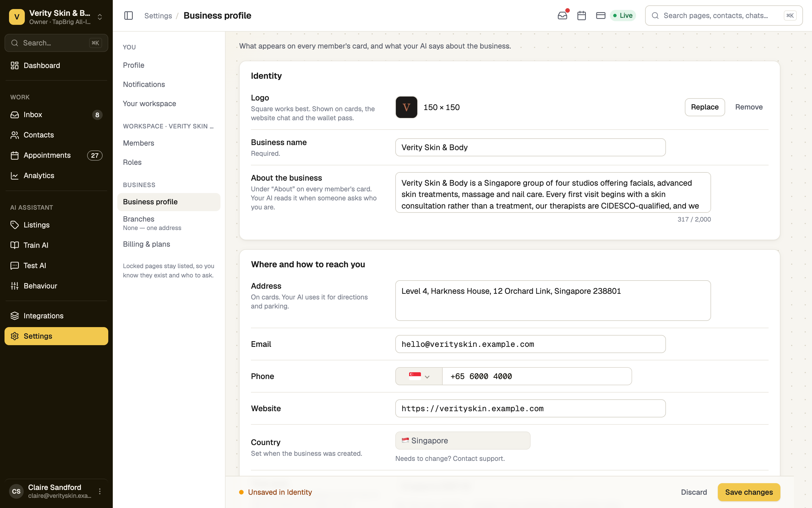Viewport: 812px width, 508px height.
Task: Expand the workspace switcher chevrons
Action: pos(100,17)
